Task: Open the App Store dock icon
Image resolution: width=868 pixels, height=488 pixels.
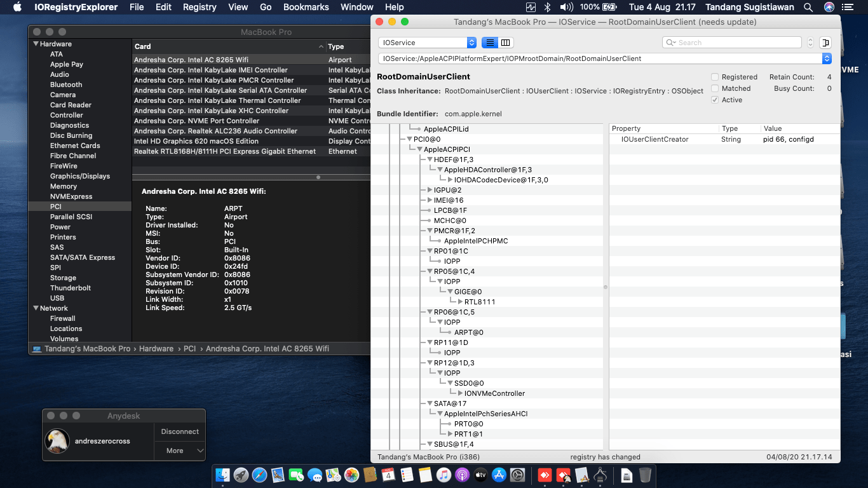Action: pos(499,475)
